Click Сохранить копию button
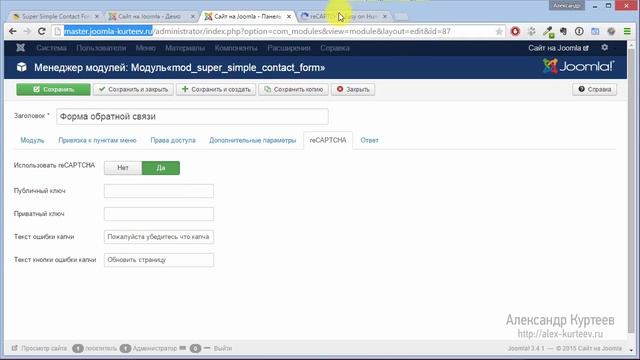The image size is (640, 360). [293, 89]
